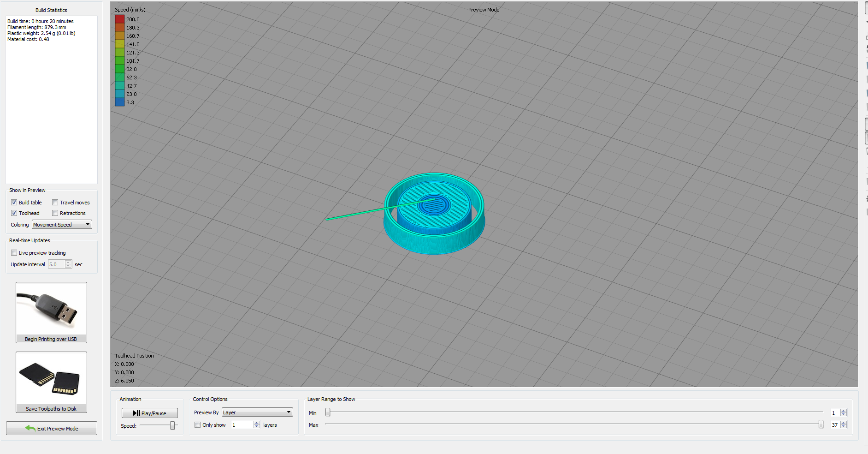The image size is (868, 454).
Task: Click the green 82.0 speed legend swatch
Action: tap(120, 69)
